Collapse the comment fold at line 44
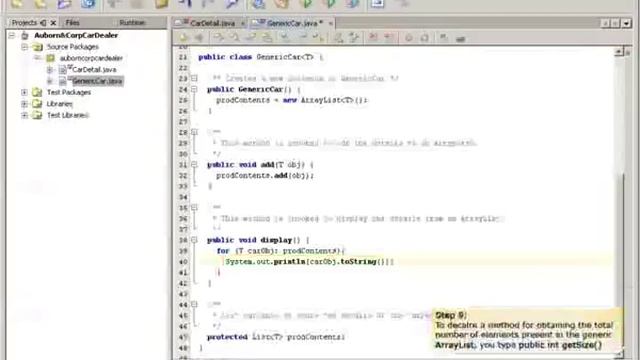Viewport: 640px width, 360px height. tap(194, 304)
